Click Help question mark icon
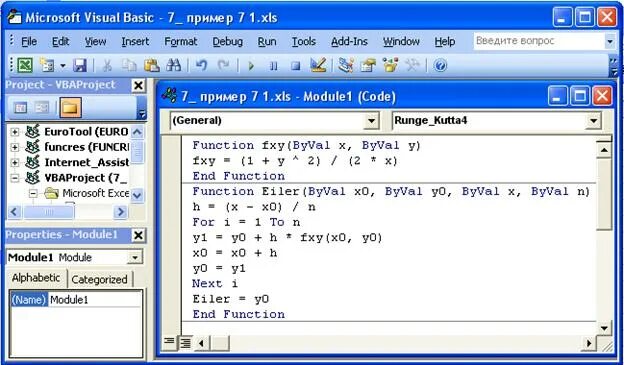This screenshot has width=624, height=365. click(440, 65)
